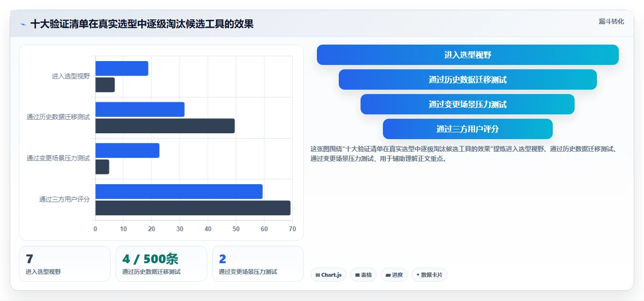The height and width of the screenshot is (301, 644).
Task: Click the 通过变更场景压力测试 stat card caption
Action: click(x=248, y=272)
